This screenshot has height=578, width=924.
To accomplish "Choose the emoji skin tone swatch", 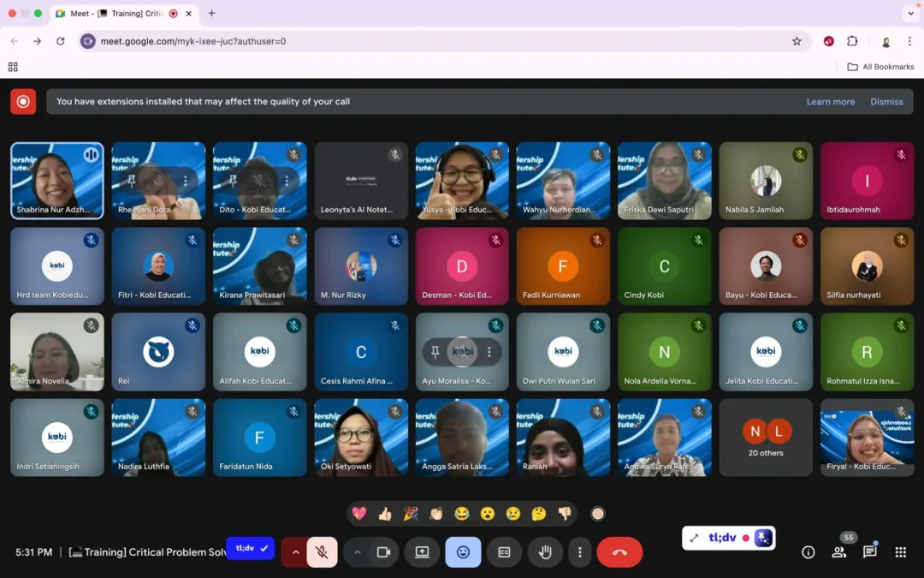I will click(x=597, y=514).
